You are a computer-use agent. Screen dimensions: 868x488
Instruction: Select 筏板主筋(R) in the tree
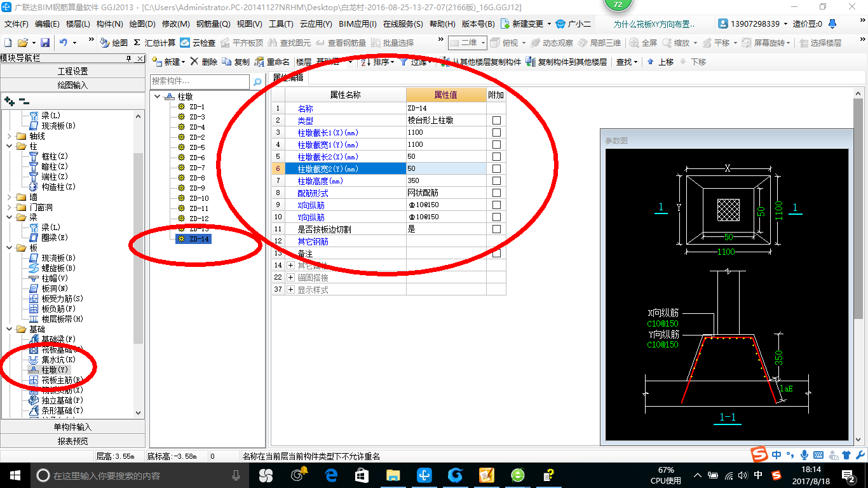62,380
